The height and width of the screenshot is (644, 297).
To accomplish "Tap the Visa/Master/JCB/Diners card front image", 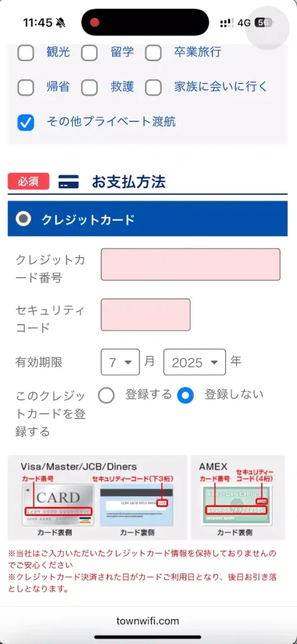I will click(57, 505).
